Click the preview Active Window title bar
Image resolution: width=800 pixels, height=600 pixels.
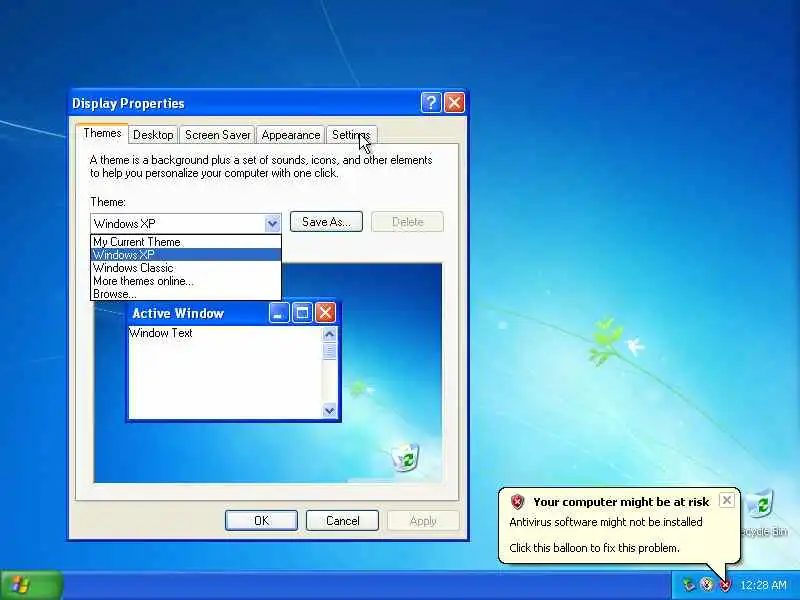pos(234,313)
